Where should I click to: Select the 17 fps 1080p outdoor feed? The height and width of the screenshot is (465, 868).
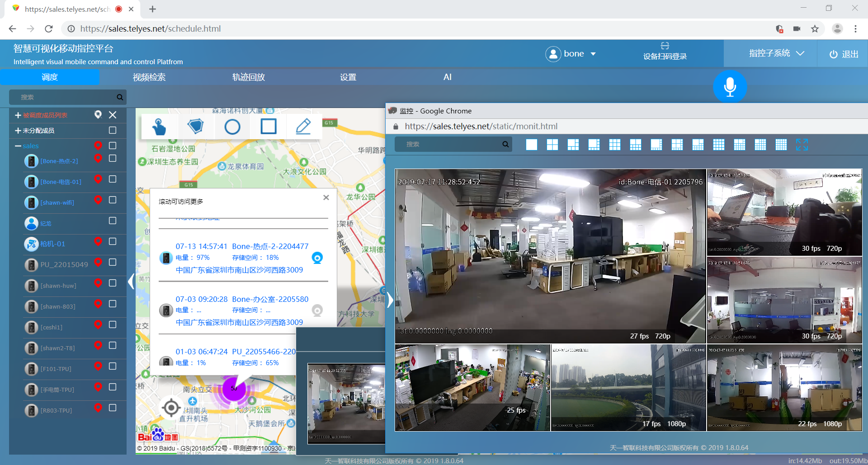pos(628,388)
